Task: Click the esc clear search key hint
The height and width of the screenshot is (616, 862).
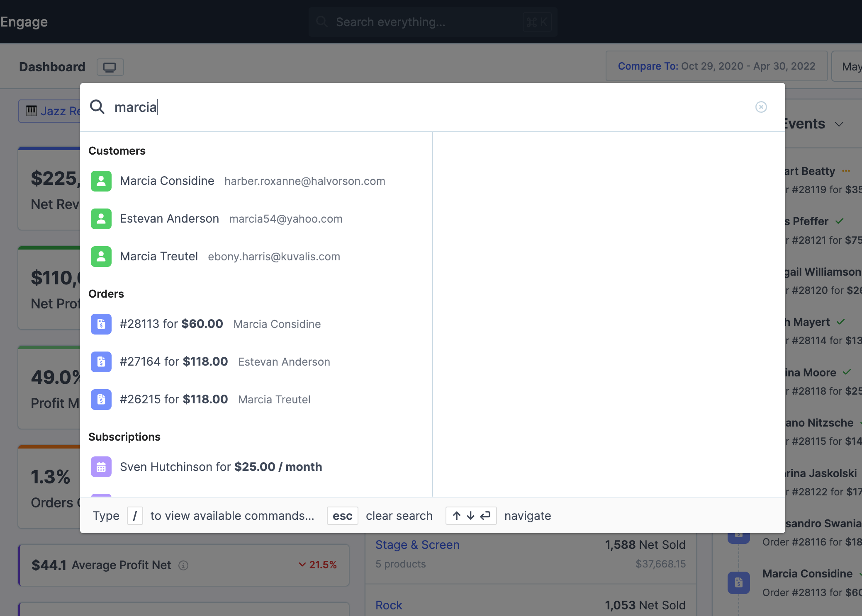Action: coord(342,516)
